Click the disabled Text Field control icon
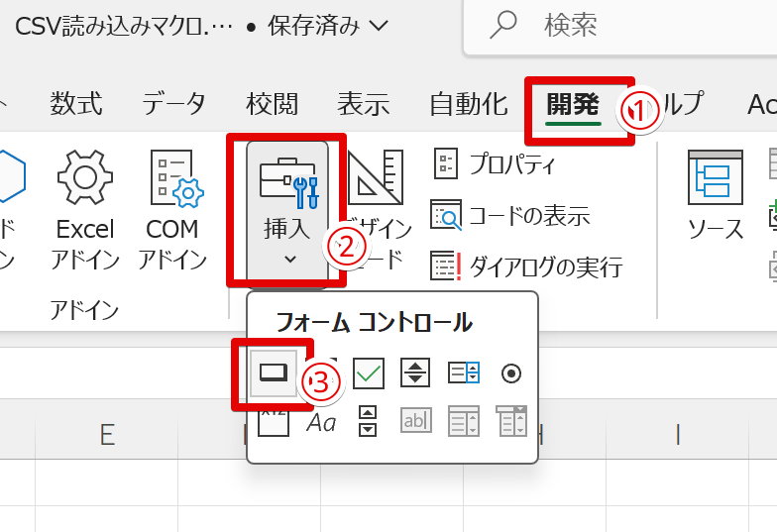 click(416, 421)
